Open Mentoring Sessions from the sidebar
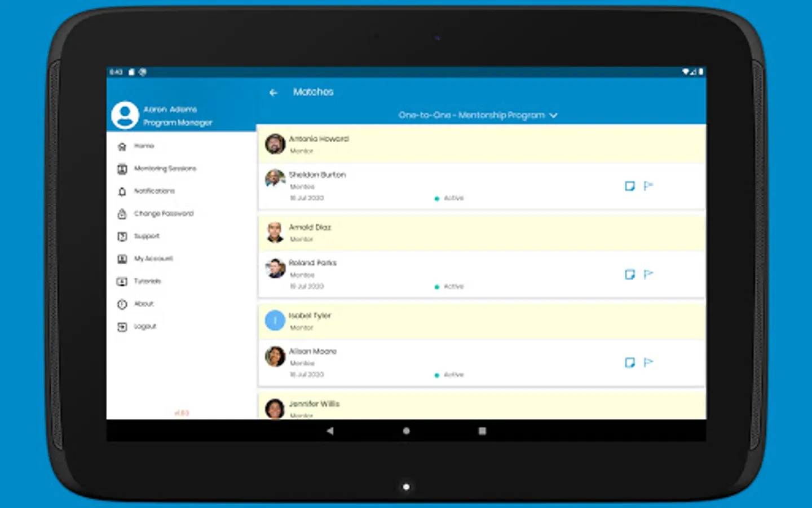The image size is (812, 508). click(x=165, y=168)
